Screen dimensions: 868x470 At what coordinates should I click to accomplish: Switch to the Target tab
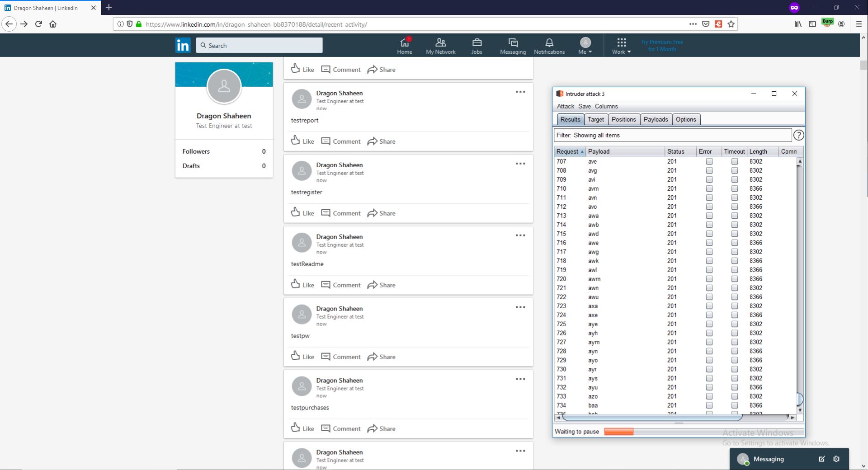pos(595,119)
